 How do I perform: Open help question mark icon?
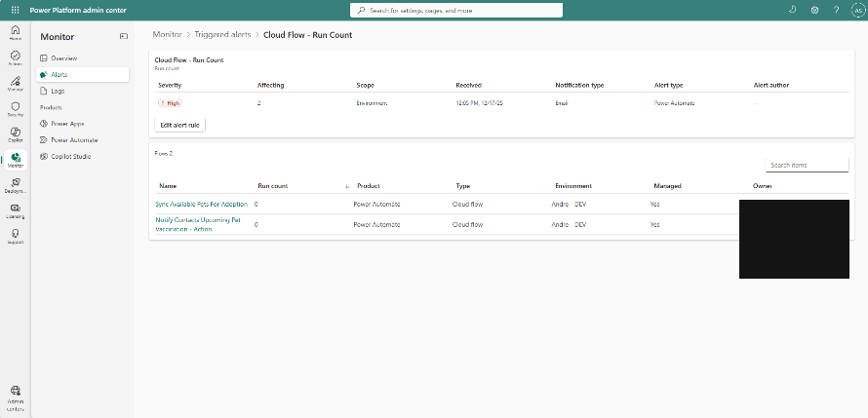click(837, 10)
